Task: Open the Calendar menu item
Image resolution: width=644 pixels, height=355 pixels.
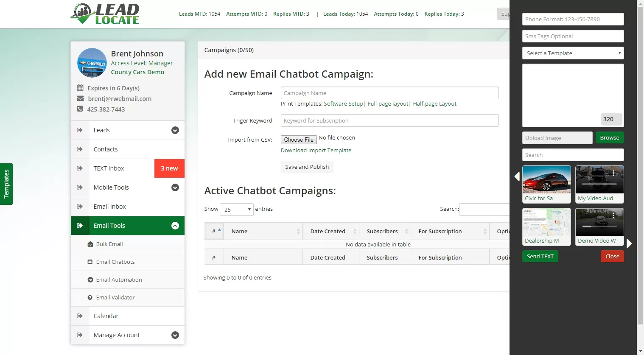Action: tap(128, 316)
